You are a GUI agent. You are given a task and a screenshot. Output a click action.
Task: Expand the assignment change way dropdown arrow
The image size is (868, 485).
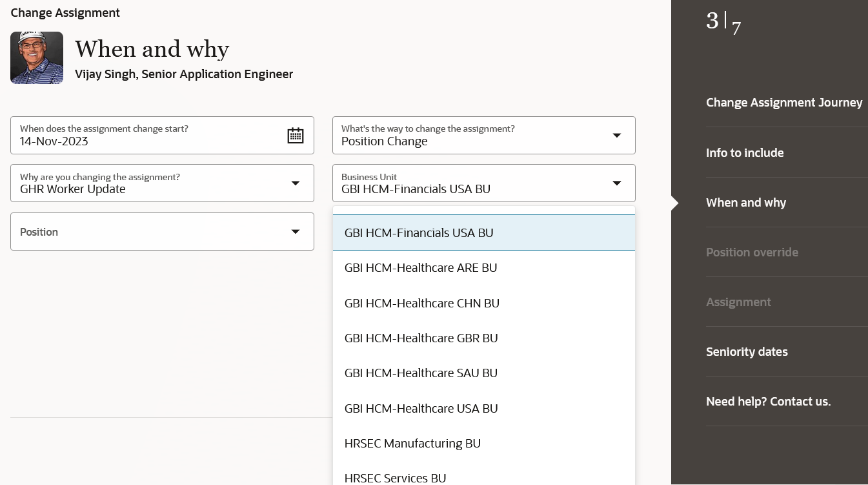point(616,135)
